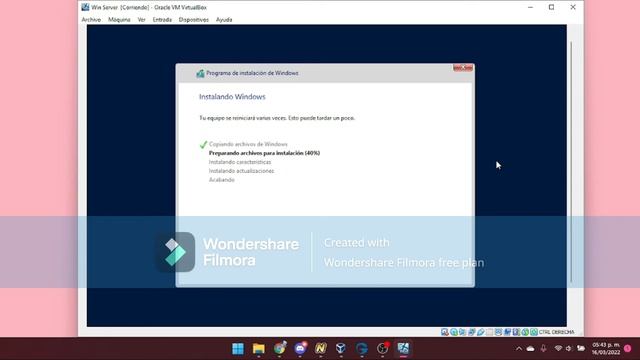The image size is (640, 360).
Task: Click the Windows setup icon in dialog title
Action: (200, 73)
